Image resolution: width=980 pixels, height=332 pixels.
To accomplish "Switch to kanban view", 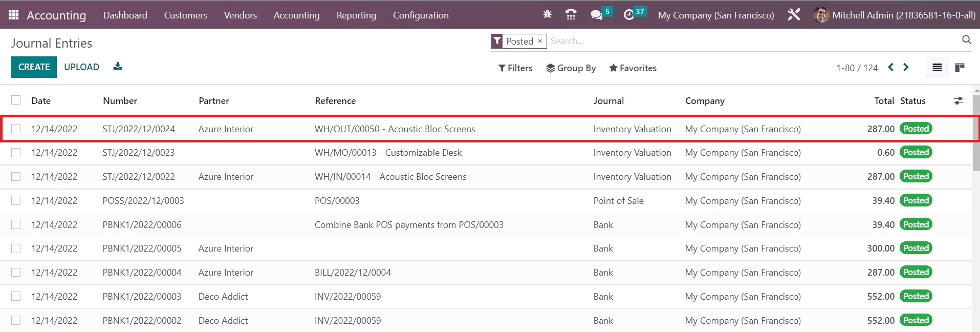I will [960, 68].
